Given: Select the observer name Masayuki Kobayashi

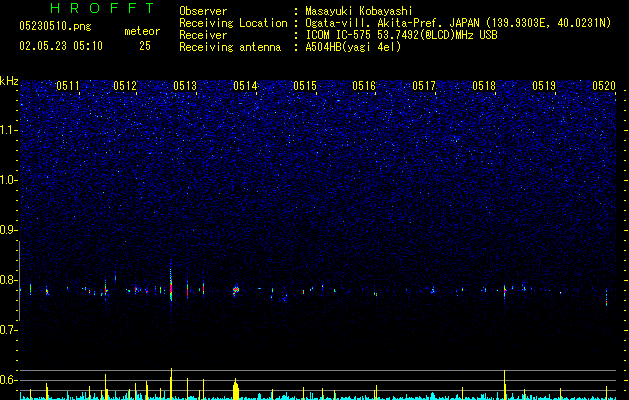Looking at the screenshot, I should pos(359,11).
